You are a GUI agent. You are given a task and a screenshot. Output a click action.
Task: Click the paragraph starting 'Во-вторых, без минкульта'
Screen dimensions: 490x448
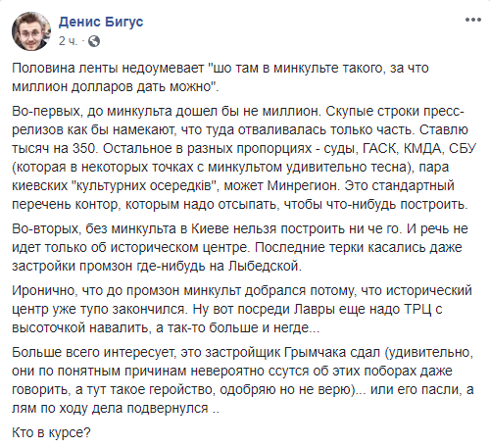coord(240,247)
